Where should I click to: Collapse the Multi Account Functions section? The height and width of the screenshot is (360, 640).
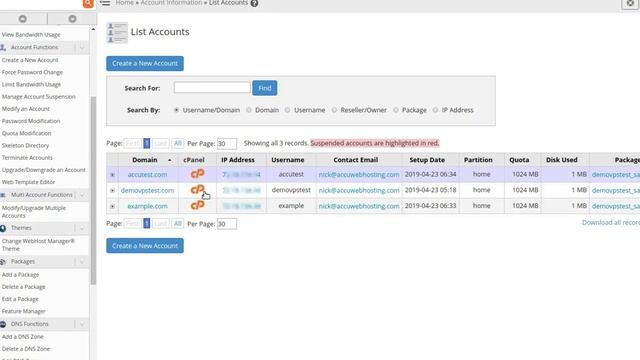coord(82,195)
